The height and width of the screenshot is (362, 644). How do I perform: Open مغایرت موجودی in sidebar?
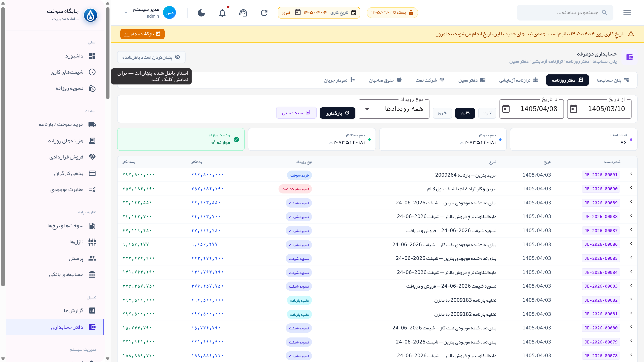(x=55, y=190)
